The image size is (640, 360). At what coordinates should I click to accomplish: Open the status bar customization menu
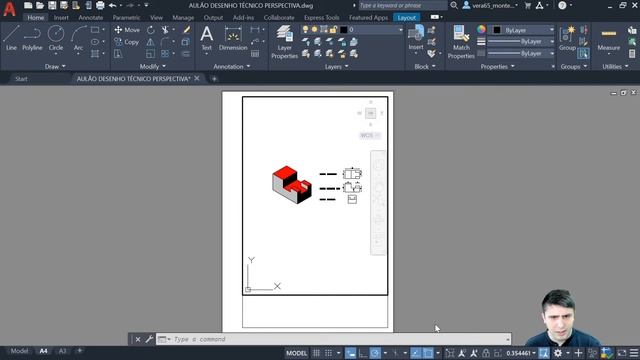pyautogui.click(x=634, y=353)
